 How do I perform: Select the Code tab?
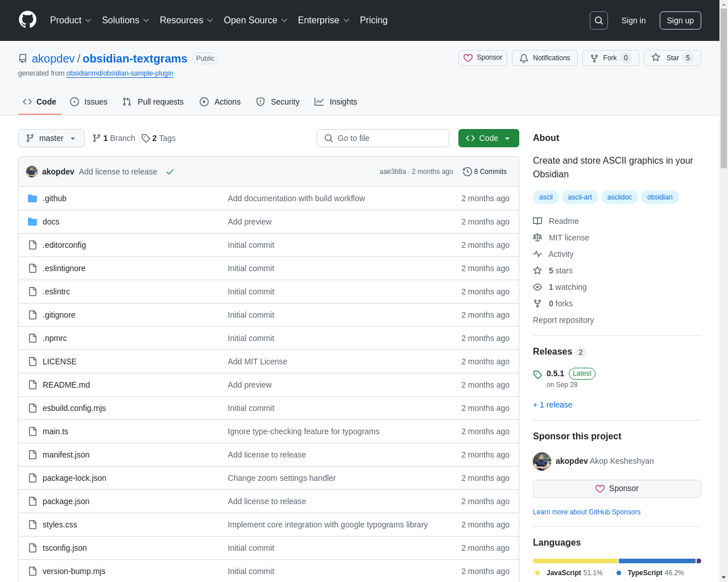pyautogui.click(x=40, y=102)
